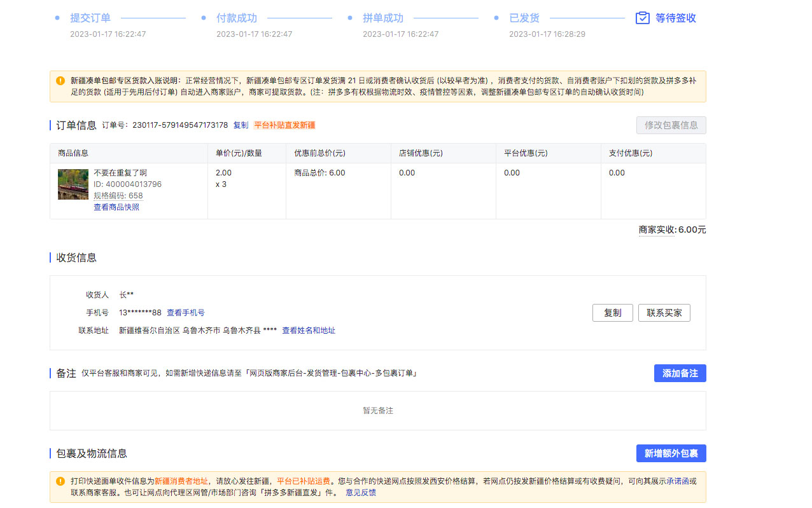Click the blue dot on the 拼单成功 step
The height and width of the screenshot is (508, 812).
tap(351, 17)
